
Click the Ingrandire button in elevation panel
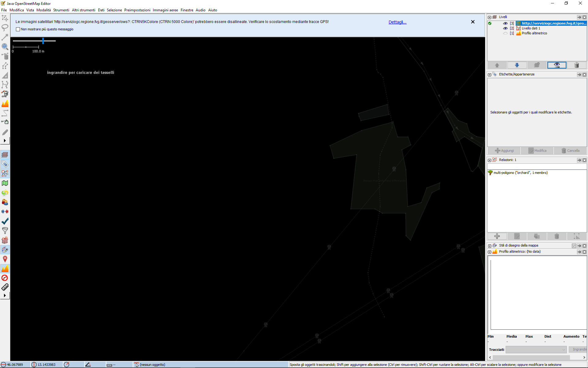tap(578, 350)
